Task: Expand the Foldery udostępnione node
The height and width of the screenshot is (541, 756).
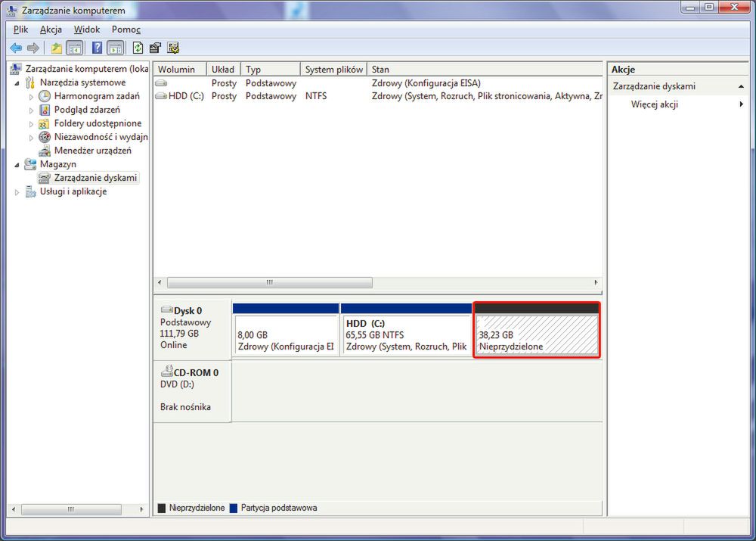Action: (x=31, y=124)
